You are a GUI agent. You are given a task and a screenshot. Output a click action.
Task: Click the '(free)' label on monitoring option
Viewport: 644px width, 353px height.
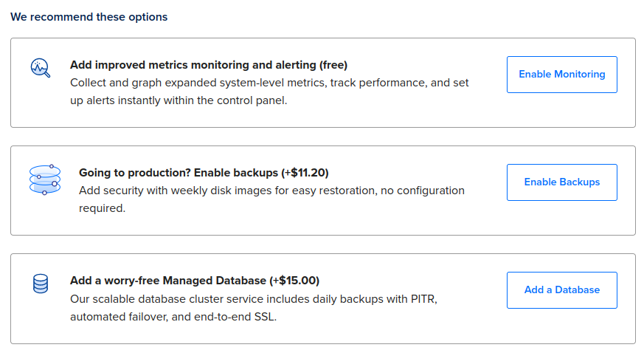[333, 65]
